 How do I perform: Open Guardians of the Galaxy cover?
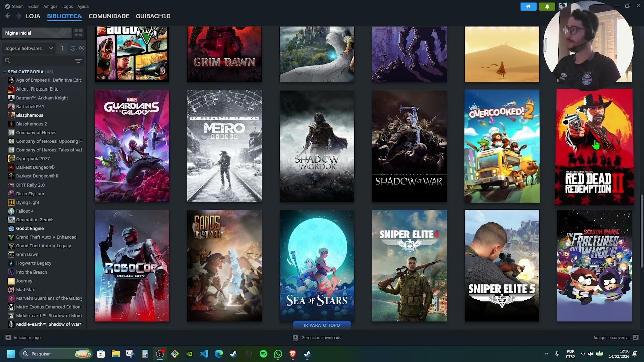click(x=132, y=146)
